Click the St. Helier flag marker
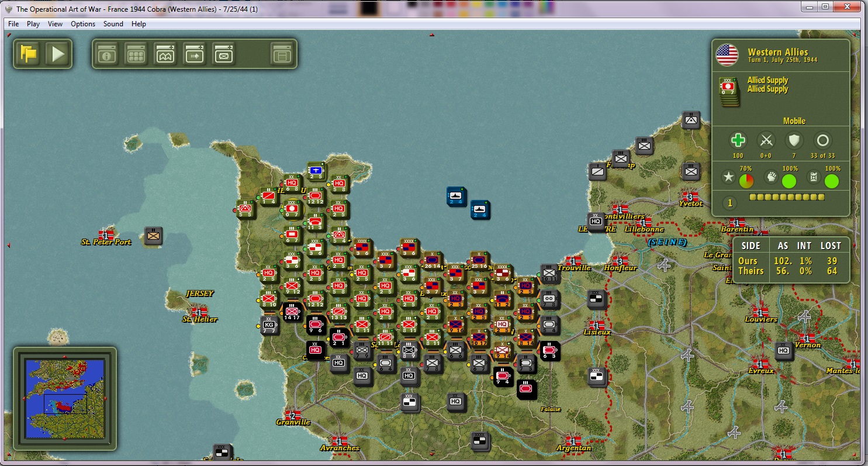 pyautogui.click(x=199, y=312)
